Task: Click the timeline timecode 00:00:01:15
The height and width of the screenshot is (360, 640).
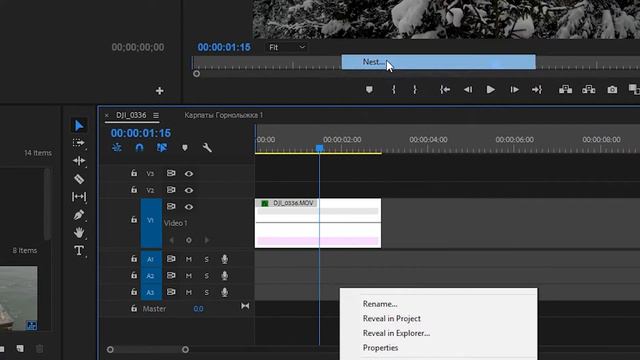Action: pyautogui.click(x=141, y=133)
